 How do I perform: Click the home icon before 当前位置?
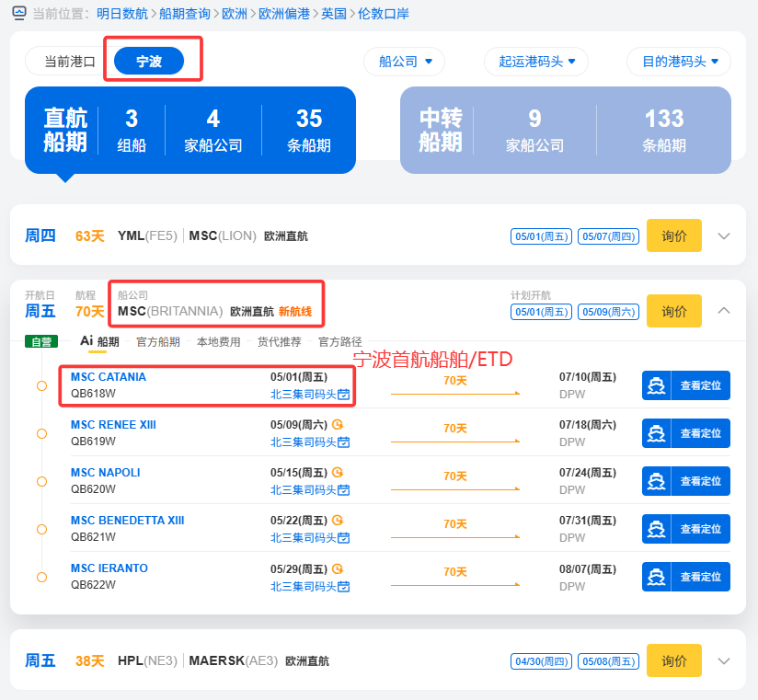tap(19, 14)
